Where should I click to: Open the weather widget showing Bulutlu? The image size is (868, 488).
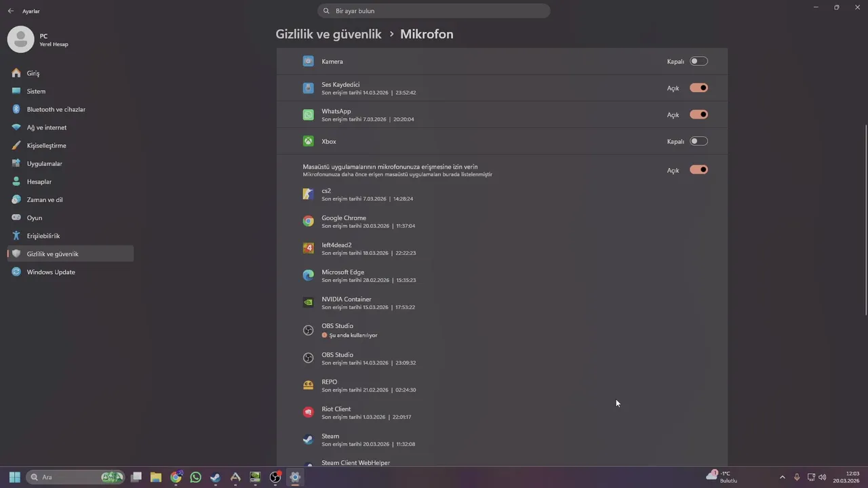click(x=722, y=477)
